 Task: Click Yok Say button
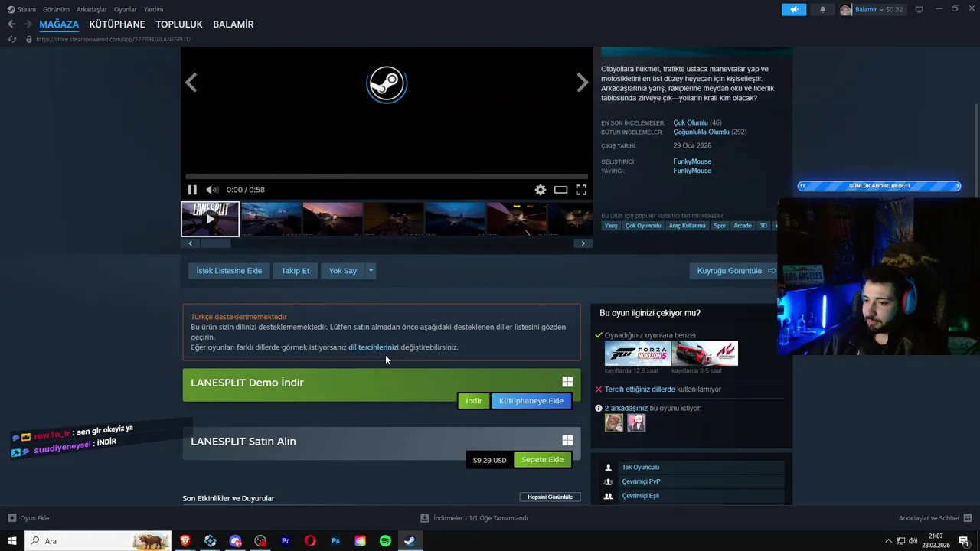[343, 271]
